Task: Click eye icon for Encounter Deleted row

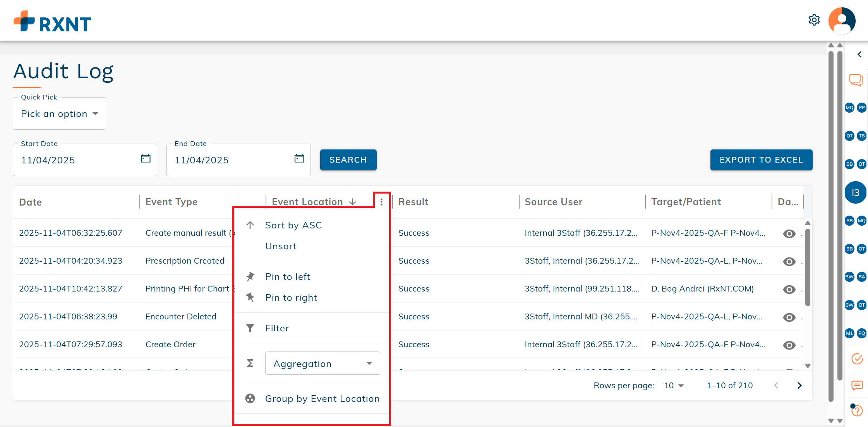Action: pyautogui.click(x=789, y=317)
